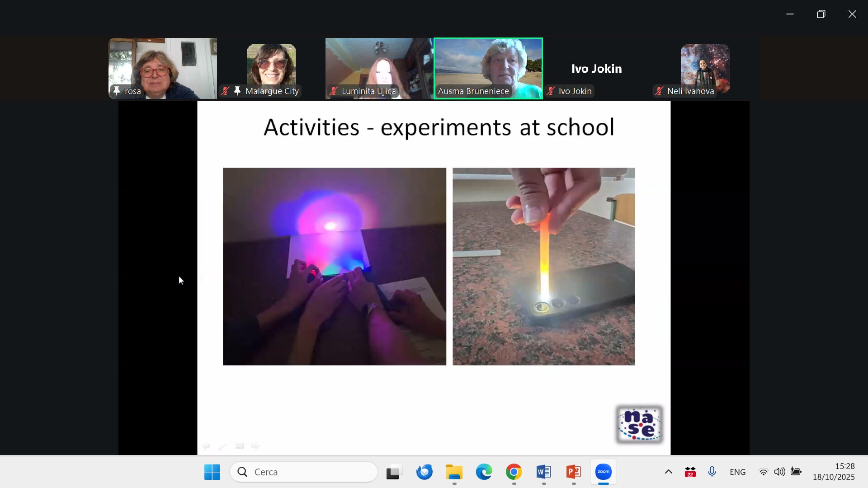Open Thunderbird mail from taskbar
The image size is (868, 488).
tap(424, 472)
